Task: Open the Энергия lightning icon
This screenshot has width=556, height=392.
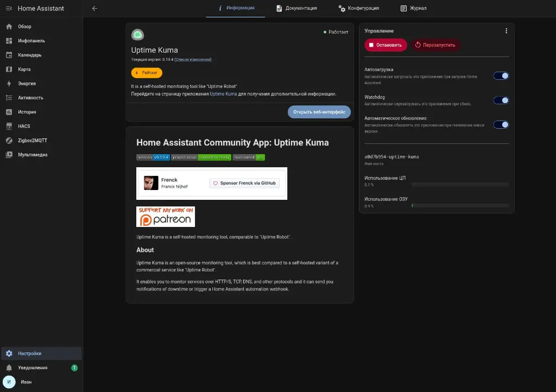Action: point(9,83)
